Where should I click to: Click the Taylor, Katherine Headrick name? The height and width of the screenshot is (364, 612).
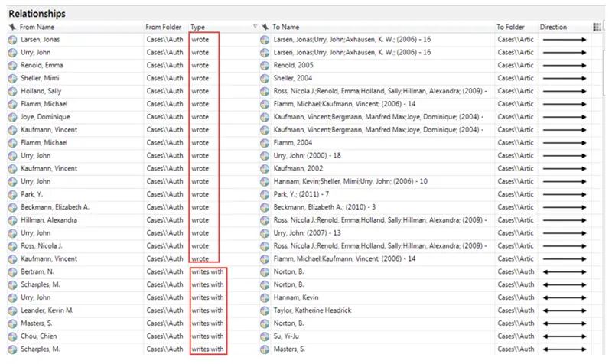point(312,310)
